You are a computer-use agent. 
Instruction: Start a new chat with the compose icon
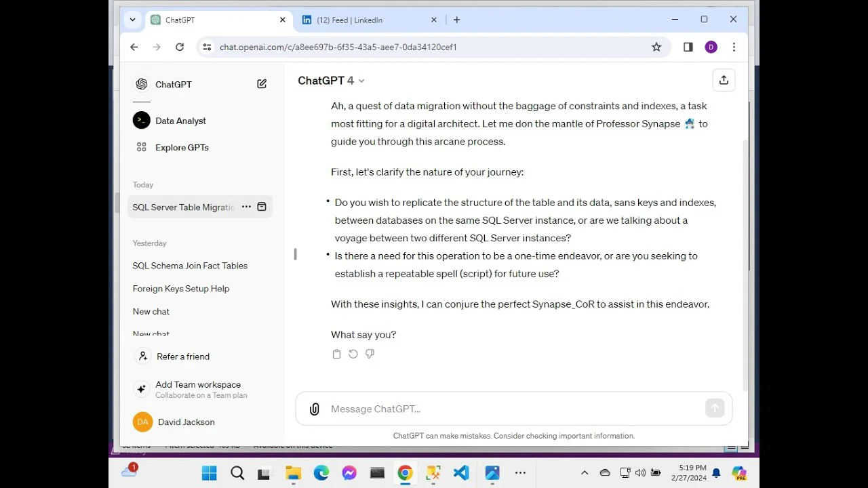tap(262, 84)
